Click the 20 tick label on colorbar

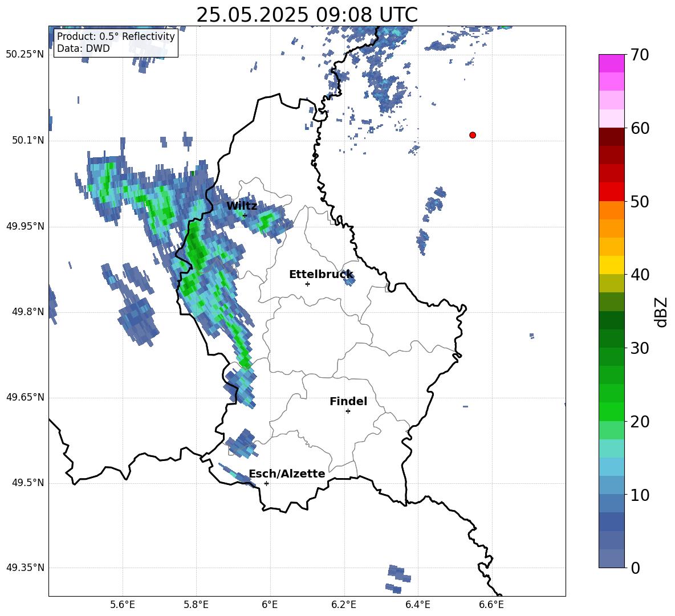tap(640, 422)
